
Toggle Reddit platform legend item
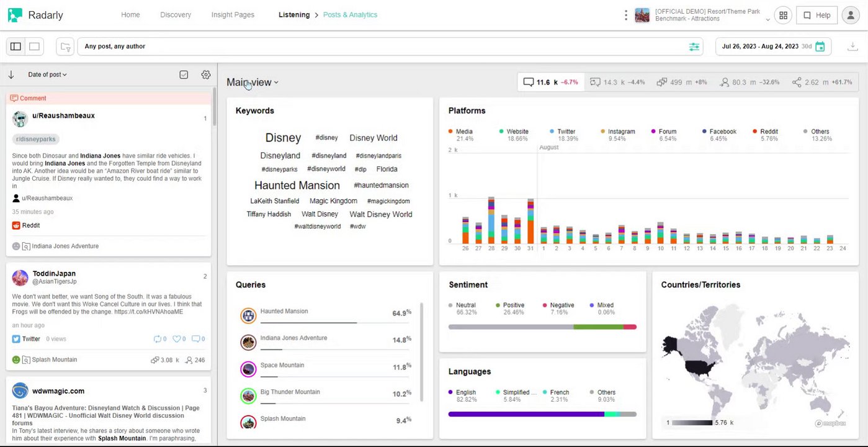[766, 135]
